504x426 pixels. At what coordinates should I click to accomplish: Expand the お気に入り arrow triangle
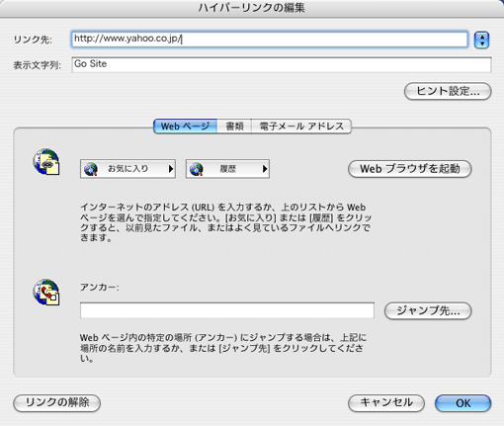[171, 169]
